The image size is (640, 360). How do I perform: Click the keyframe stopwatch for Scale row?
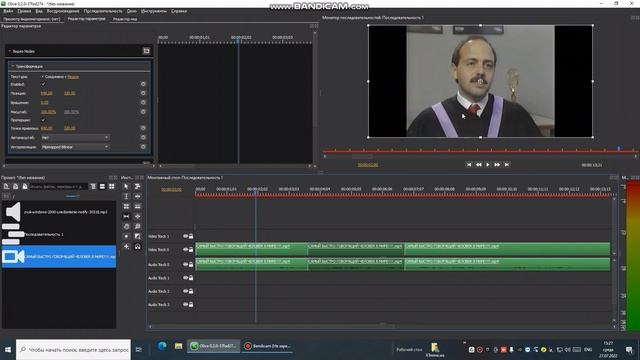point(143,111)
